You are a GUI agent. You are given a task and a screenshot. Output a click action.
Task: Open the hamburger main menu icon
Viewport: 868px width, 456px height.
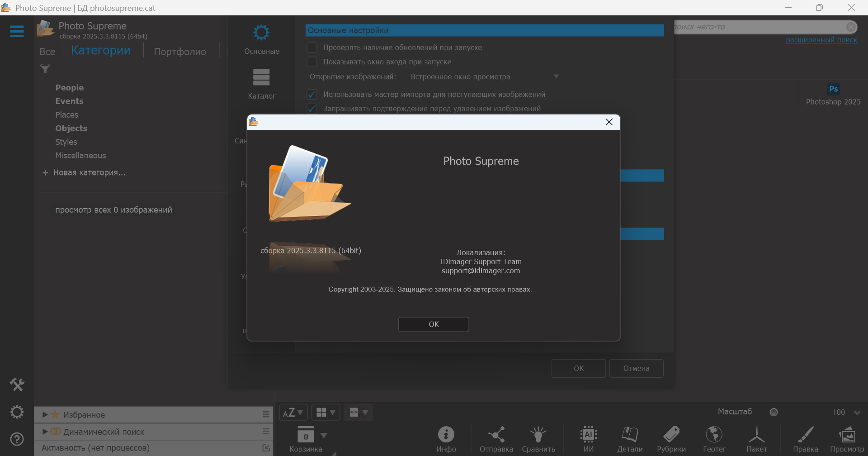click(17, 31)
